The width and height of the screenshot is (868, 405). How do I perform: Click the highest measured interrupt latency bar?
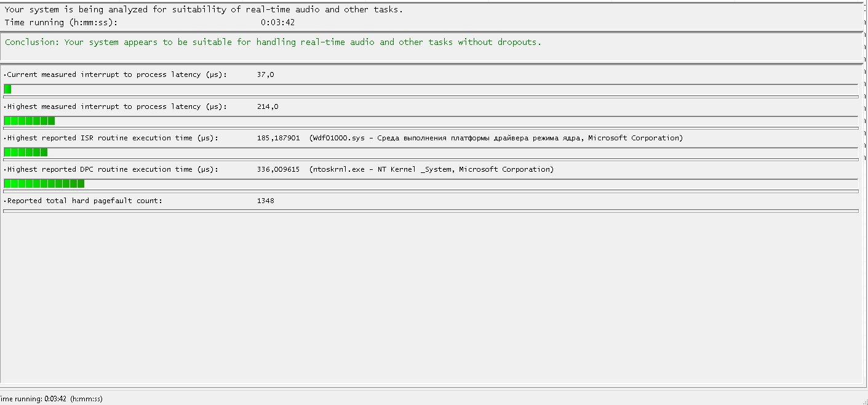[431, 121]
